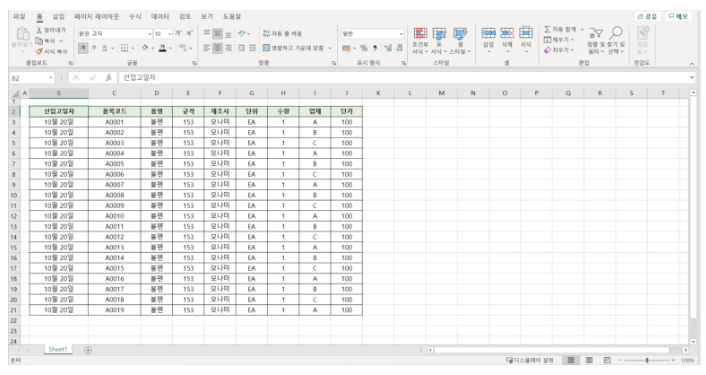Click the Paste (붙여넣기) clipboard icon
The width and height of the screenshot is (706, 375).
(22, 34)
